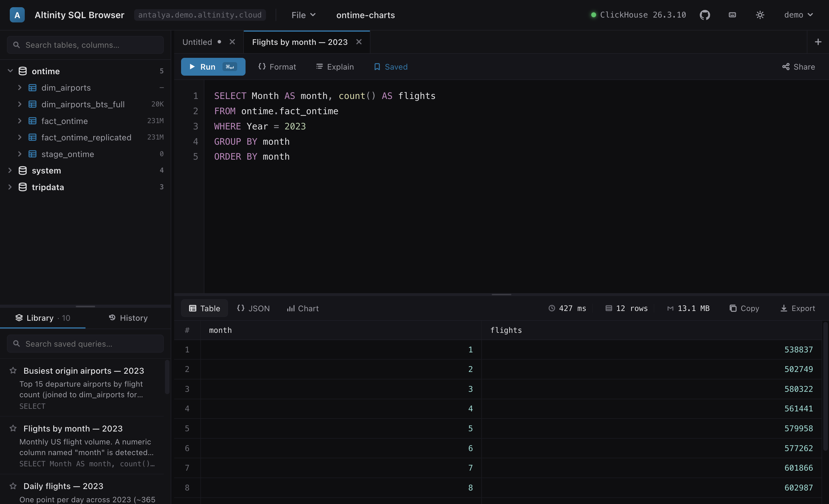This screenshot has height=504, width=829.
Task: Click the ClickHouse 26.3.10 connection status
Action: 638,15
